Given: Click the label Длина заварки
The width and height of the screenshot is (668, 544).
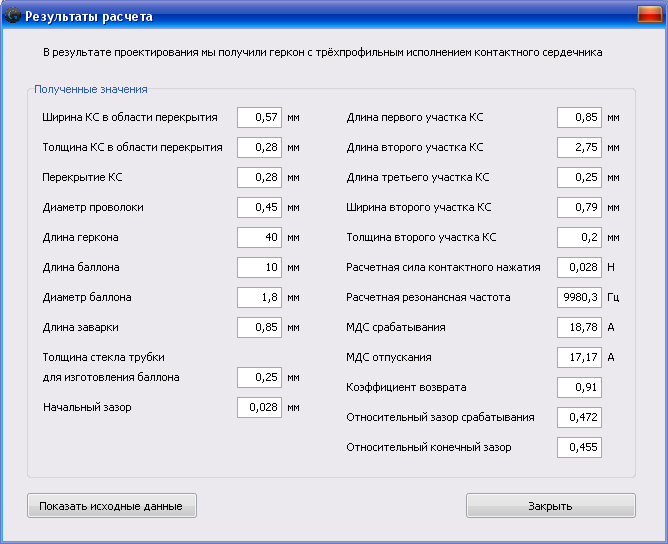Looking at the screenshot, I should coord(81,328).
